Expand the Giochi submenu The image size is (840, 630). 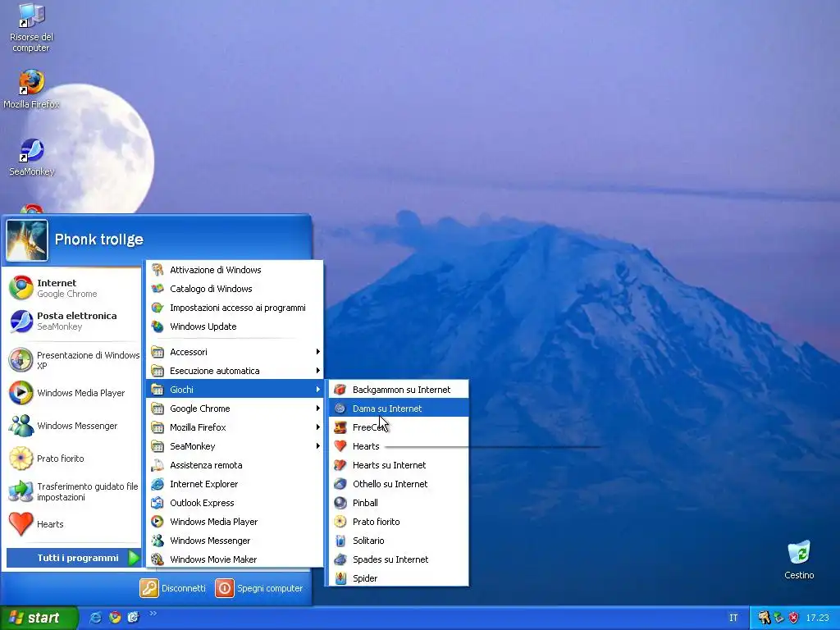click(x=235, y=390)
